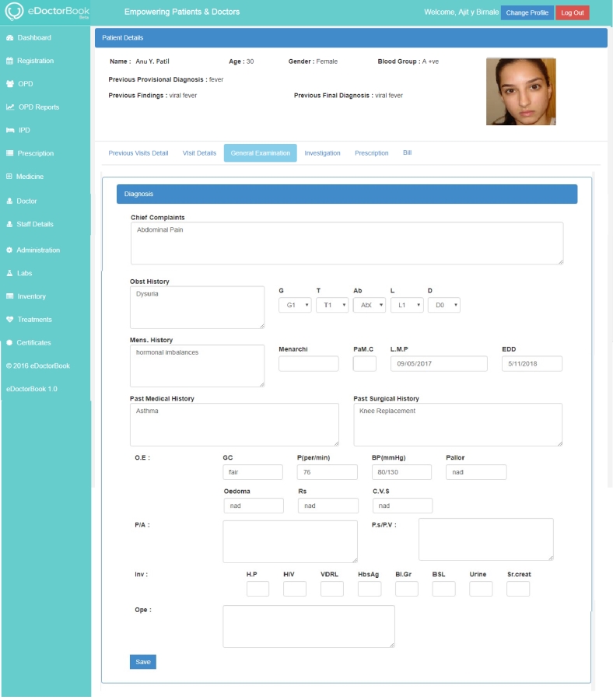Expand the G gravida dropdown
613x700 pixels.
(x=295, y=306)
